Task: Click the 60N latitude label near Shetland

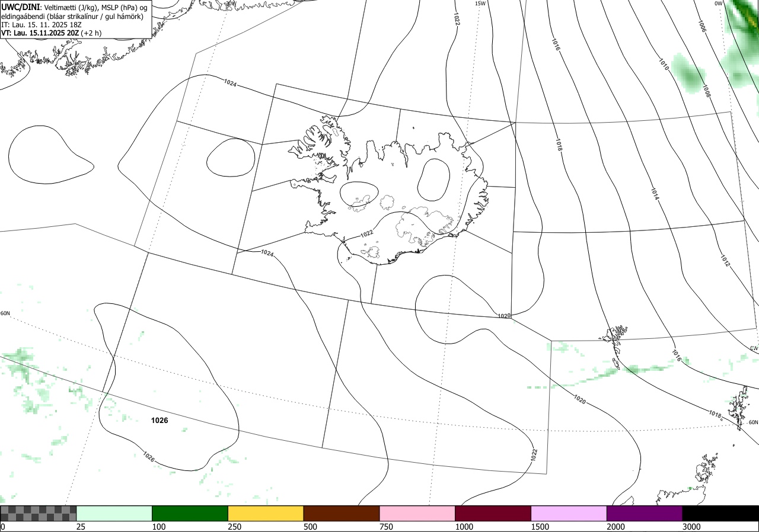Action: [753, 422]
